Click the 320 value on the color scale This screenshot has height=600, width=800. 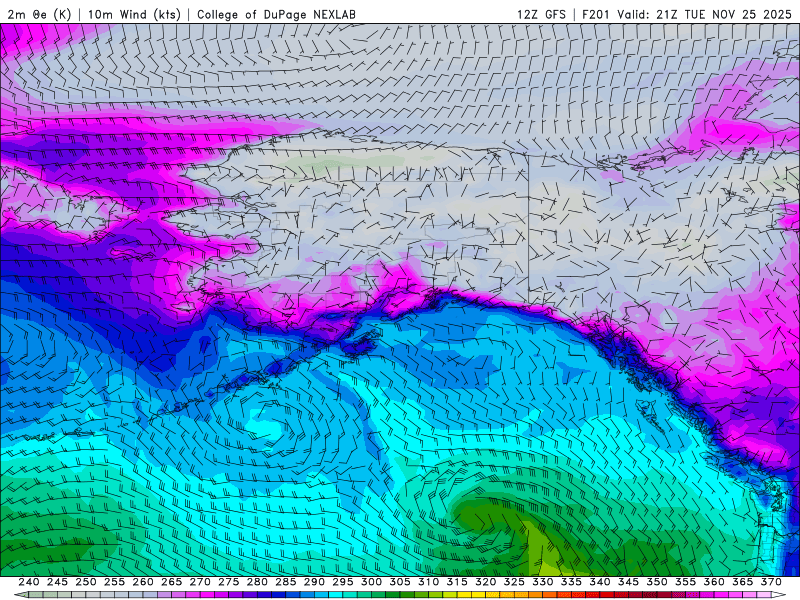pos(486,582)
